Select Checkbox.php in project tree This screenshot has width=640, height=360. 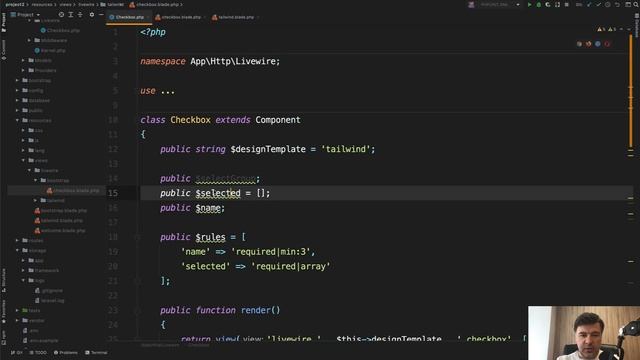[x=60, y=31]
